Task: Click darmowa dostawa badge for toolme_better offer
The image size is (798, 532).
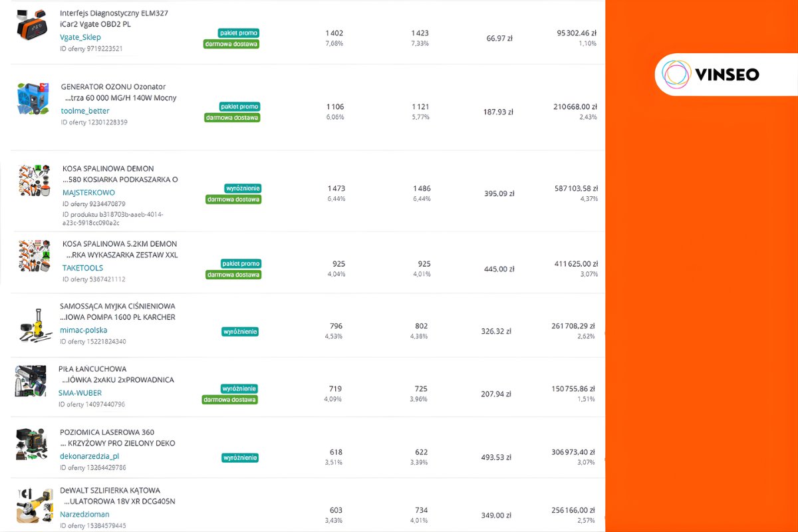Action: [232, 118]
